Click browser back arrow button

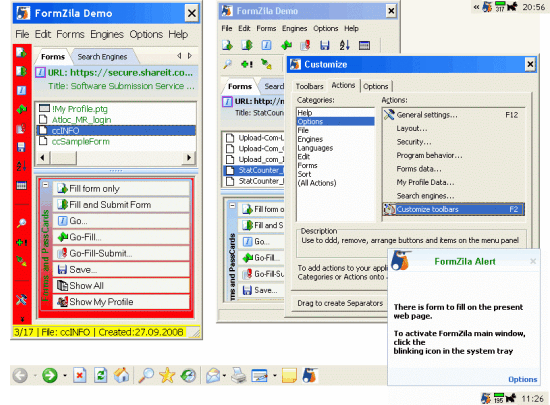pos(20,376)
